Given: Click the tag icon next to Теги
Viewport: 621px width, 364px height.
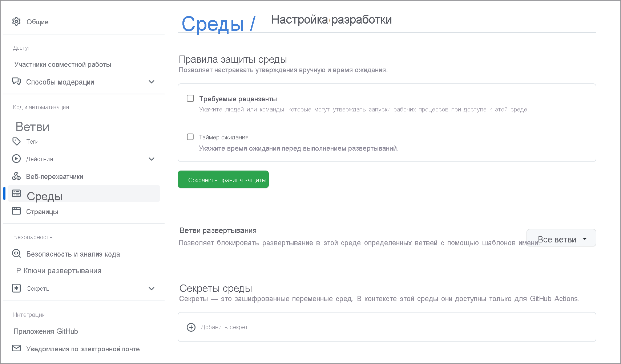Looking at the screenshot, I should click(16, 141).
